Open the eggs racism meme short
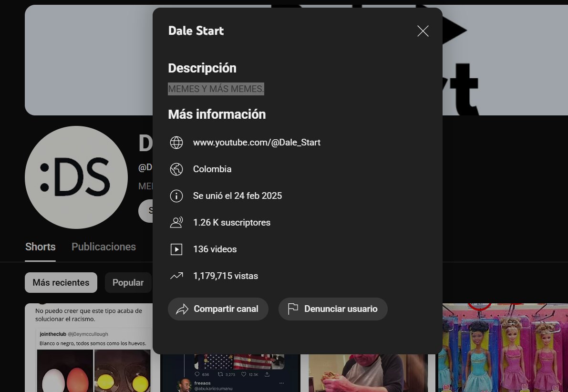This screenshot has height=392, width=568. coord(89,348)
